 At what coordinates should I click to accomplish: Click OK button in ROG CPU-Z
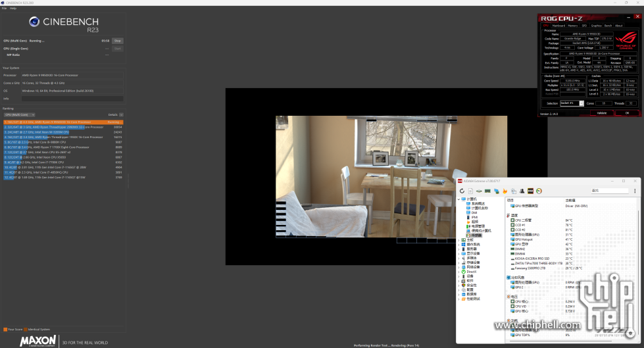click(627, 113)
